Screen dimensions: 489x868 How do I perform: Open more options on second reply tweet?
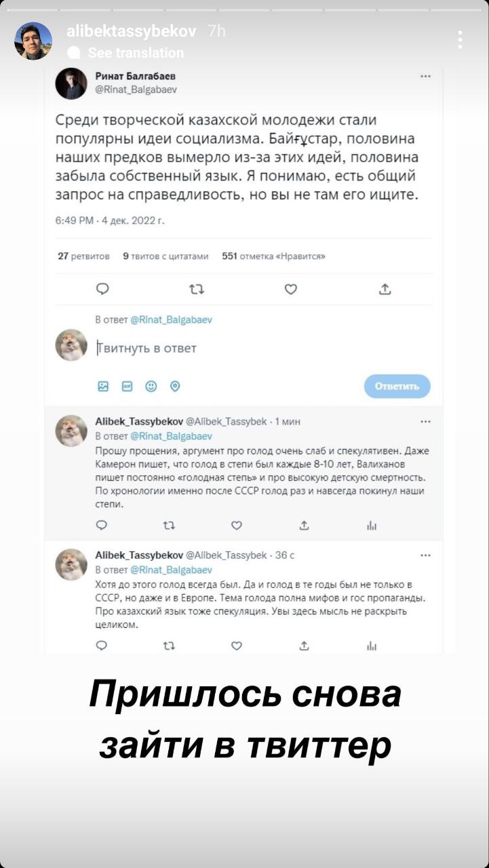tap(425, 555)
